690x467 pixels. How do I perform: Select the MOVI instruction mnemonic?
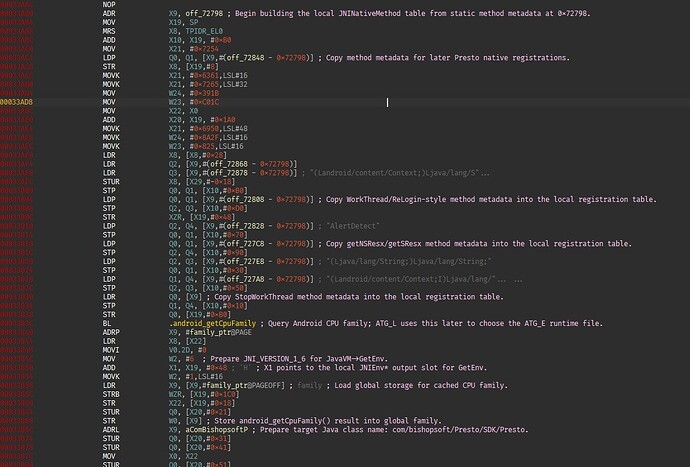[x=111, y=350]
